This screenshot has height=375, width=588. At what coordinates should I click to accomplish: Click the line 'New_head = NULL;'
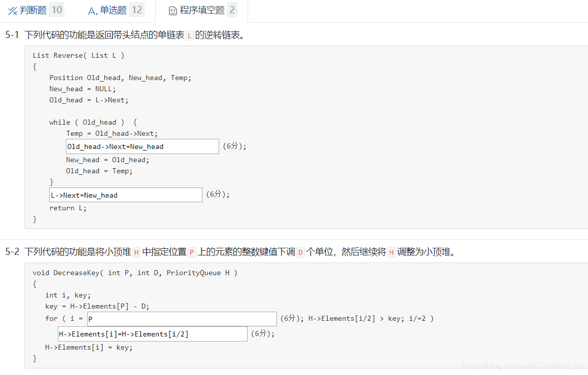pos(83,89)
